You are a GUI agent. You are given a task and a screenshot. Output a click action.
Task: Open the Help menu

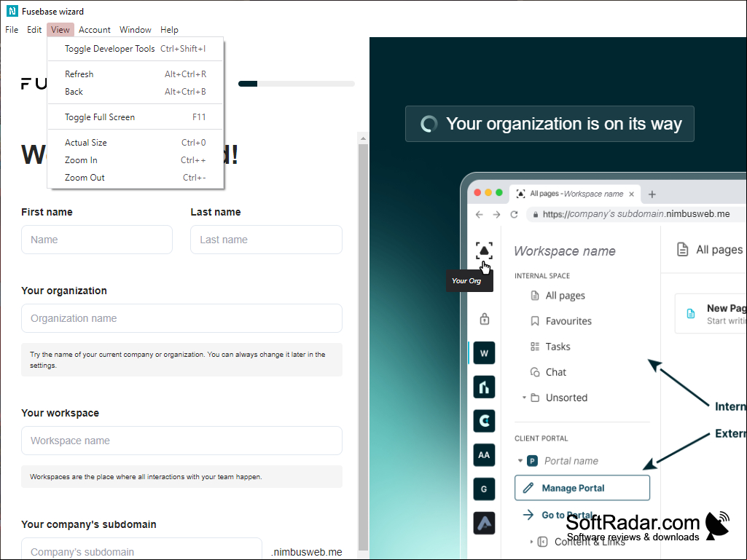[x=169, y=30]
